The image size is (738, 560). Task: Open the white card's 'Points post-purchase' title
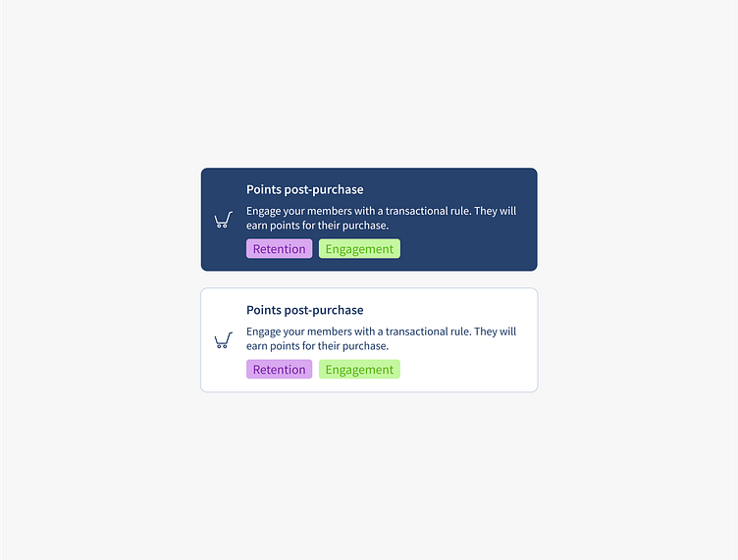(x=304, y=310)
